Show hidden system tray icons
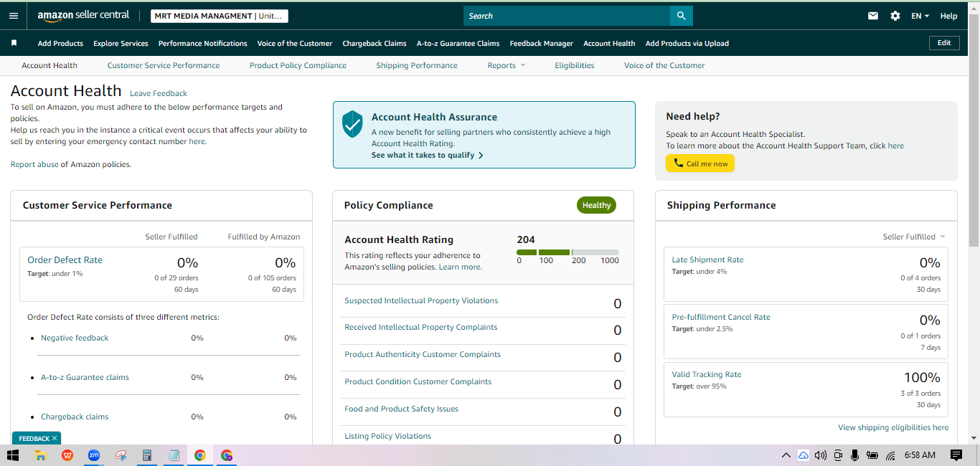 click(786, 455)
